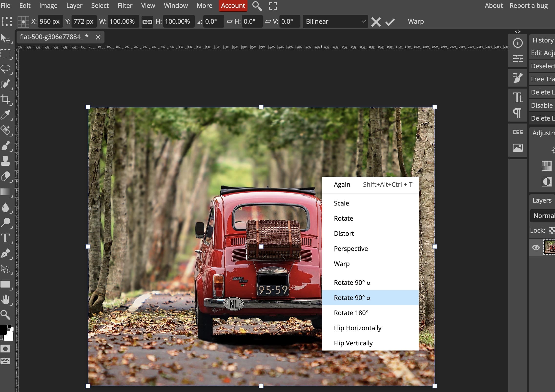
Task: Open the Image menu
Action: [48, 5]
